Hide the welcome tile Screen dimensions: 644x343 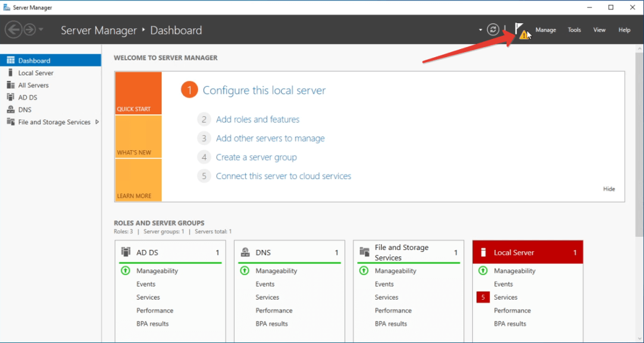coord(609,189)
